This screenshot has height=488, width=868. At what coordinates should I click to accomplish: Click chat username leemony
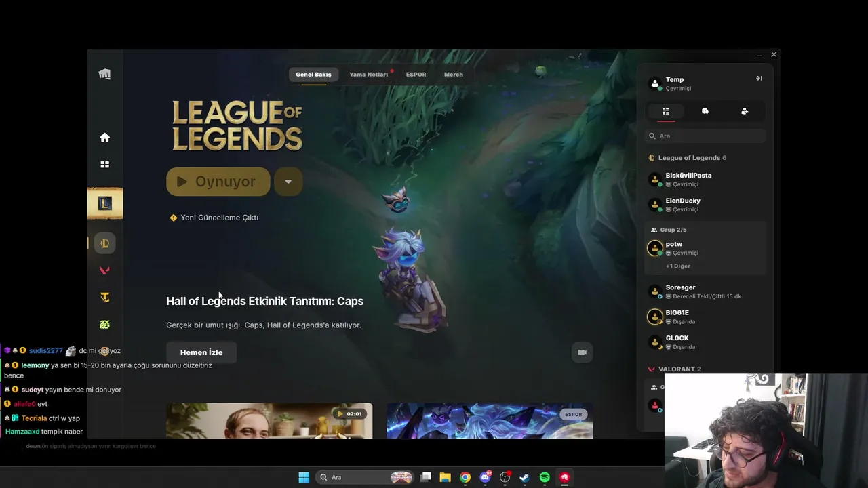(x=35, y=365)
